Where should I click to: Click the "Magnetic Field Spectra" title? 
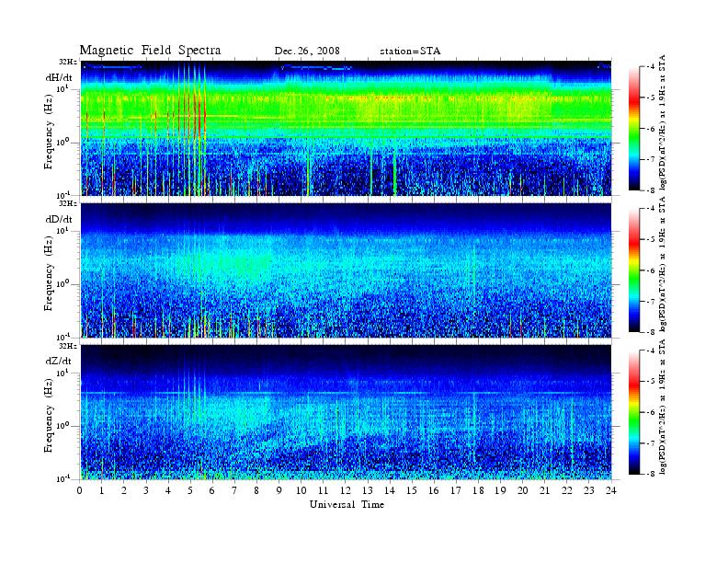(150, 51)
